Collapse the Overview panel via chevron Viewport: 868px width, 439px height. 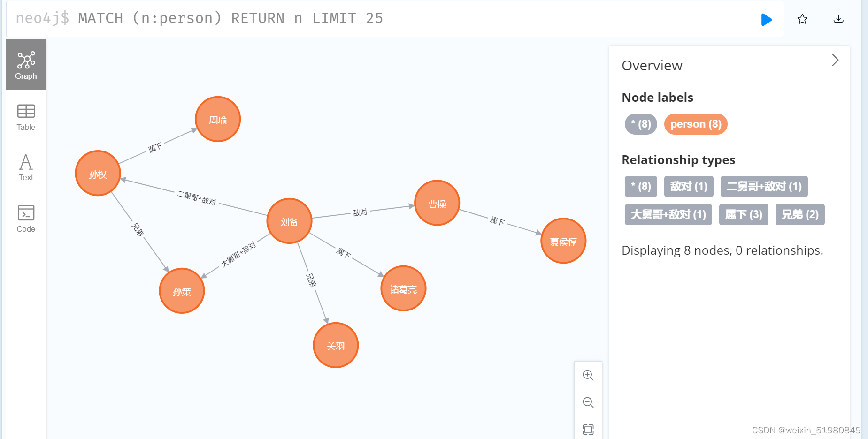(835, 60)
